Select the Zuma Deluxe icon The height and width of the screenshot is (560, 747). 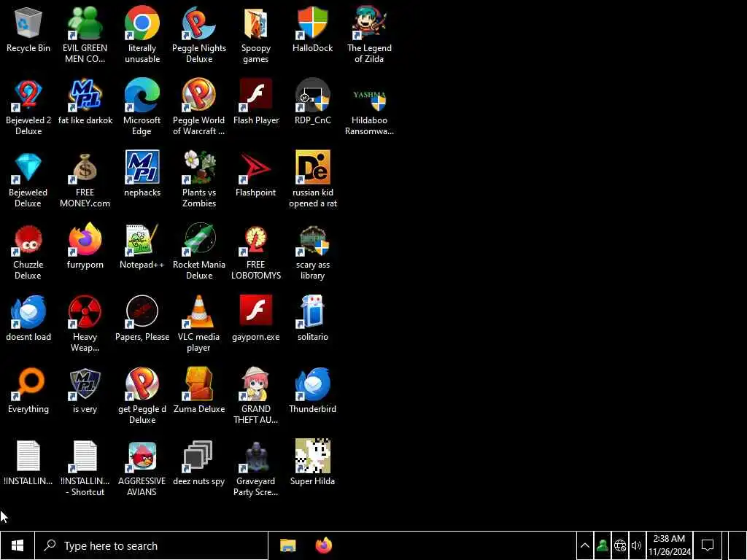point(198,384)
